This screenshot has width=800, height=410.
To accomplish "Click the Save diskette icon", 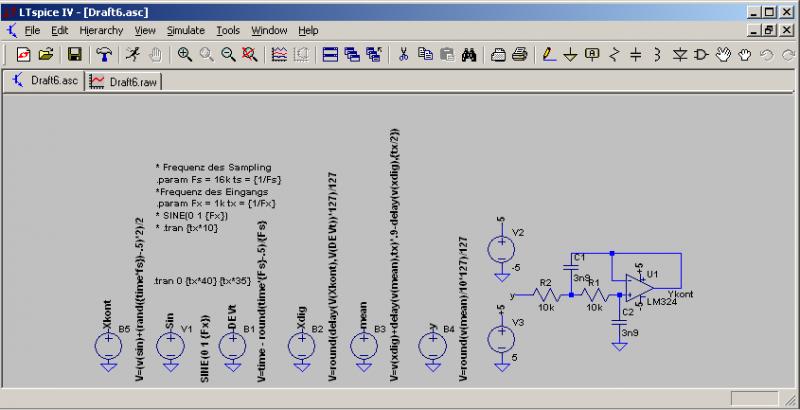I will (x=74, y=55).
